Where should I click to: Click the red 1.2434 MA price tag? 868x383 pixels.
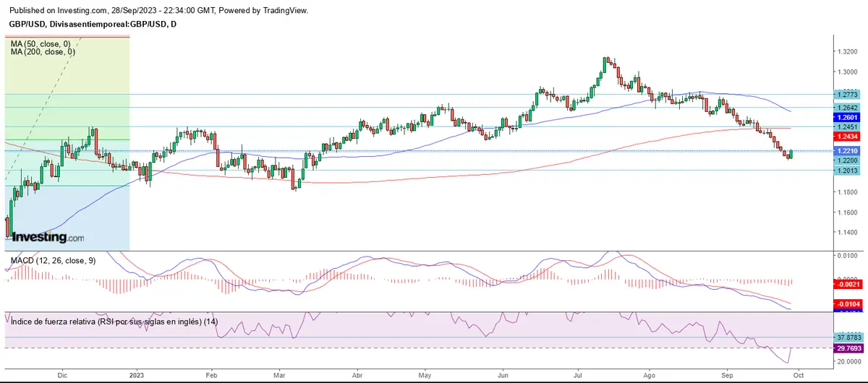(x=846, y=137)
